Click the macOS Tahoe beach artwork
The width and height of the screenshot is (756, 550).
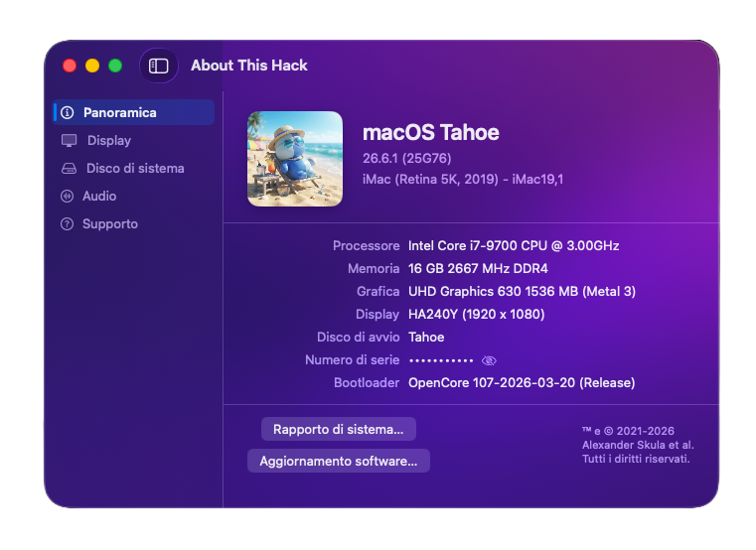coord(295,159)
